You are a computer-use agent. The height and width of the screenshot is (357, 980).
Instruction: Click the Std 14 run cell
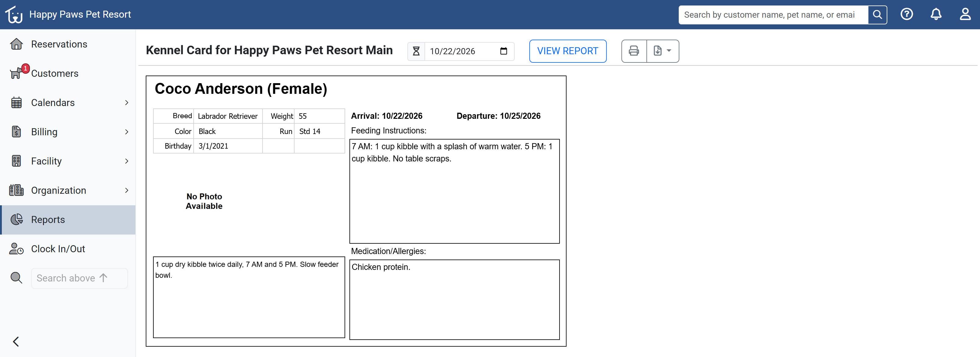319,131
